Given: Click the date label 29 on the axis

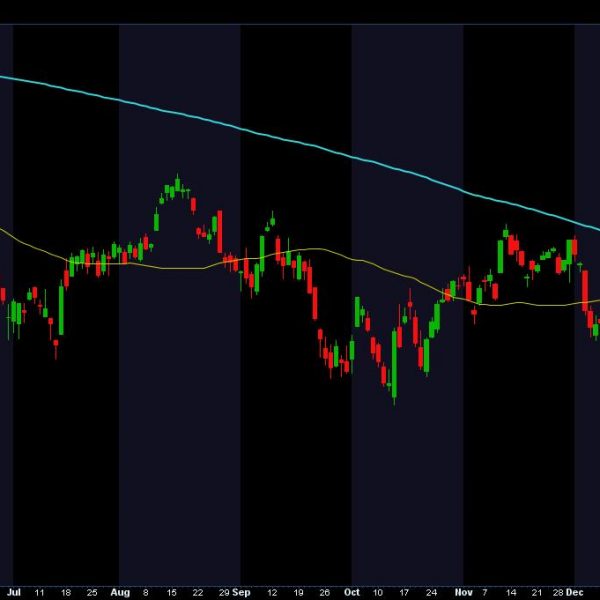Looking at the screenshot, I should [224, 593].
